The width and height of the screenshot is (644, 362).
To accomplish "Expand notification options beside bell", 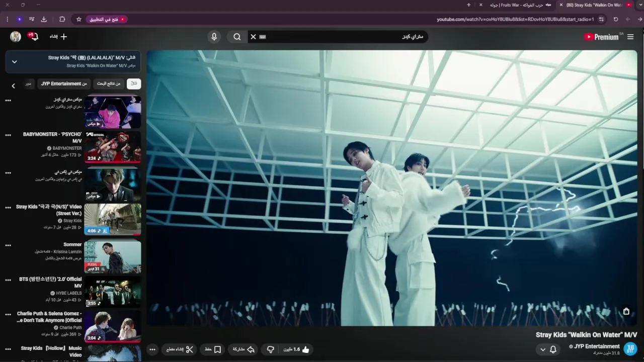I will (543, 349).
